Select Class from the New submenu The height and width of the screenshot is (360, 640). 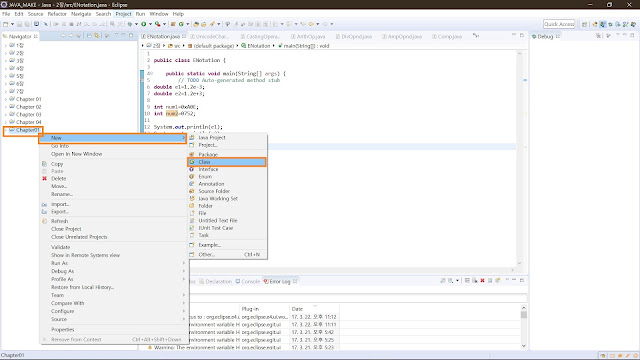tap(227, 162)
